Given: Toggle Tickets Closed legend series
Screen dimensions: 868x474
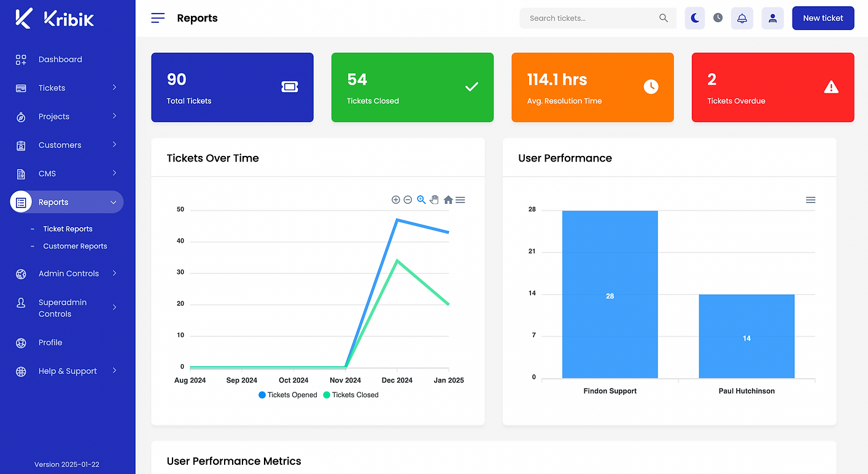Looking at the screenshot, I should (351, 395).
